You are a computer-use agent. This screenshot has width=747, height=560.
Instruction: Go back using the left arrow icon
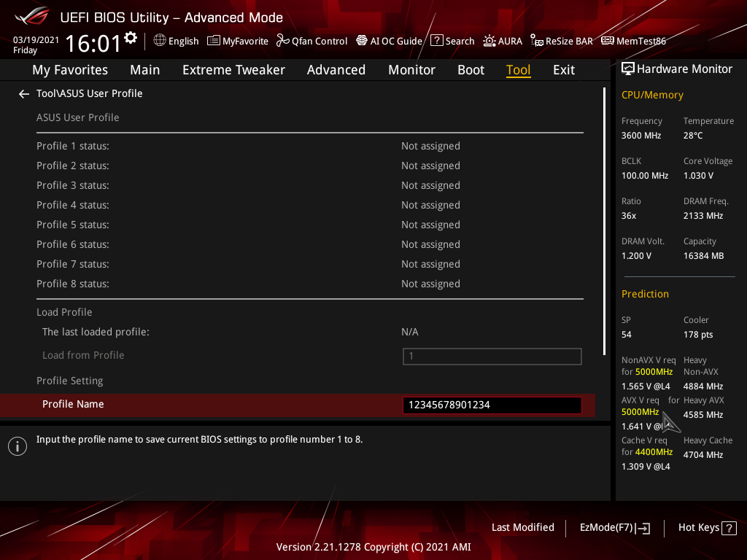click(x=24, y=94)
